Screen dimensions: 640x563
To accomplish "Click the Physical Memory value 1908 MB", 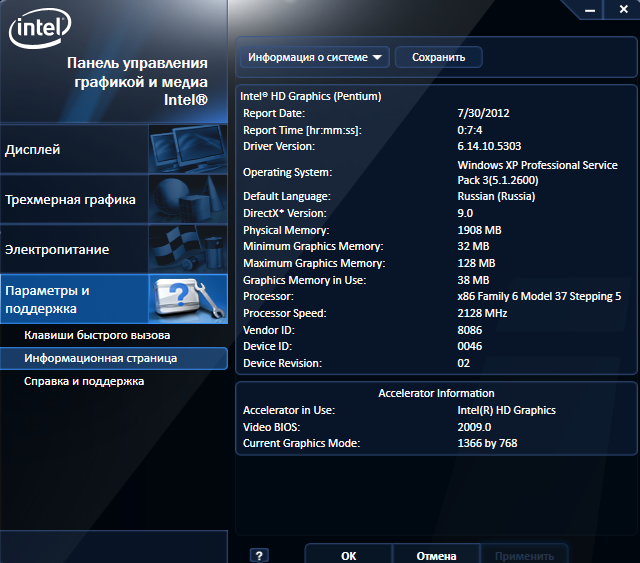I will (x=479, y=230).
